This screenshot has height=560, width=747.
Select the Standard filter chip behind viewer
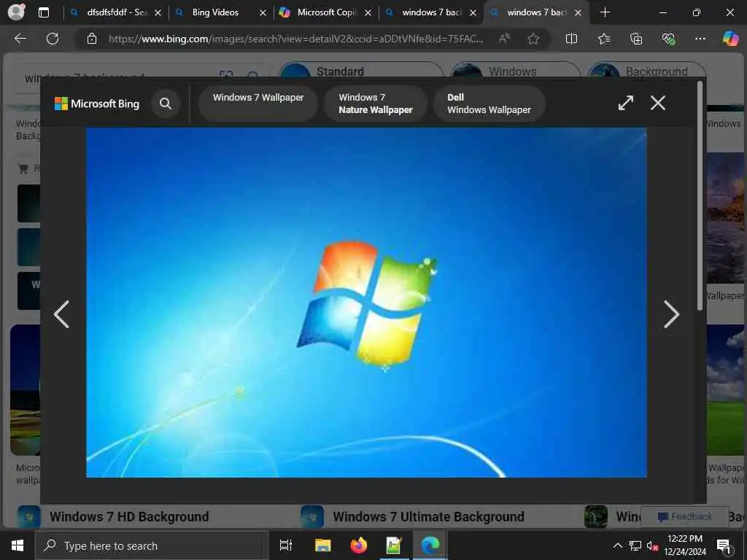click(x=361, y=71)
